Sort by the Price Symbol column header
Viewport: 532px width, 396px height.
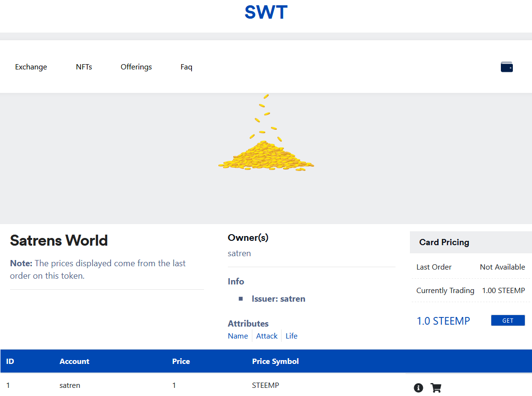click(x=275, y=361)
